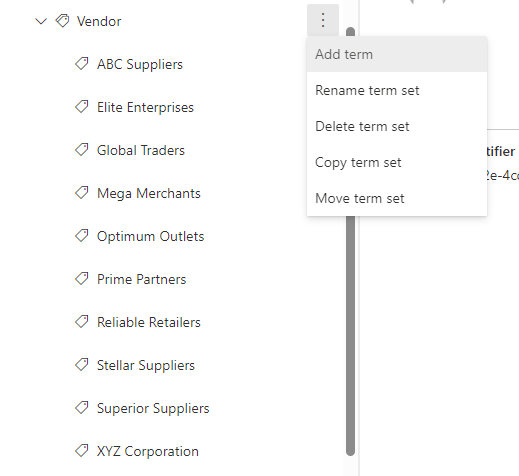Click the tag icon beside Global Traders
Viewport: 519px width, 476px height.
82,150
